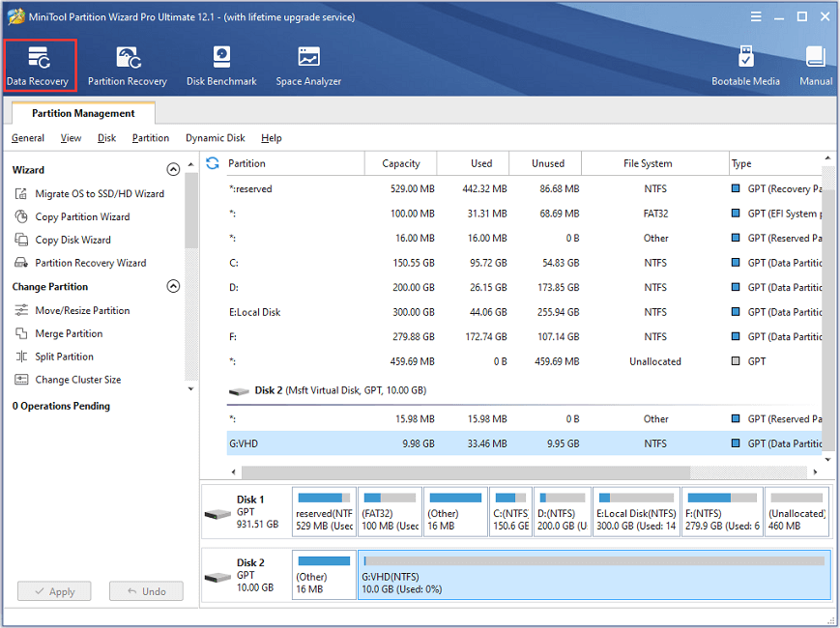Open the Partition menu
Image resolution: width=840 pixels, height=628 pixels.
tap(151, 138)
